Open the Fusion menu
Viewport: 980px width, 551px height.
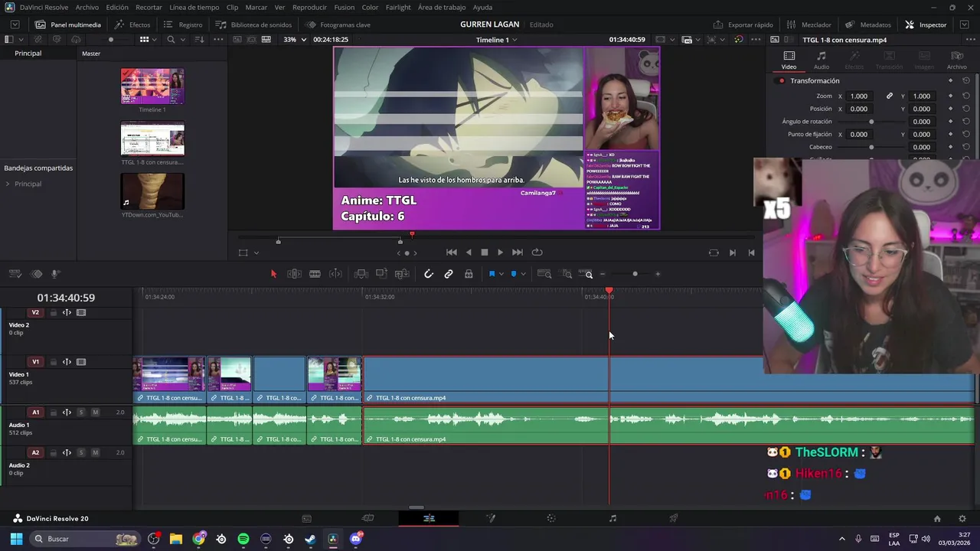tap(345, 7)
